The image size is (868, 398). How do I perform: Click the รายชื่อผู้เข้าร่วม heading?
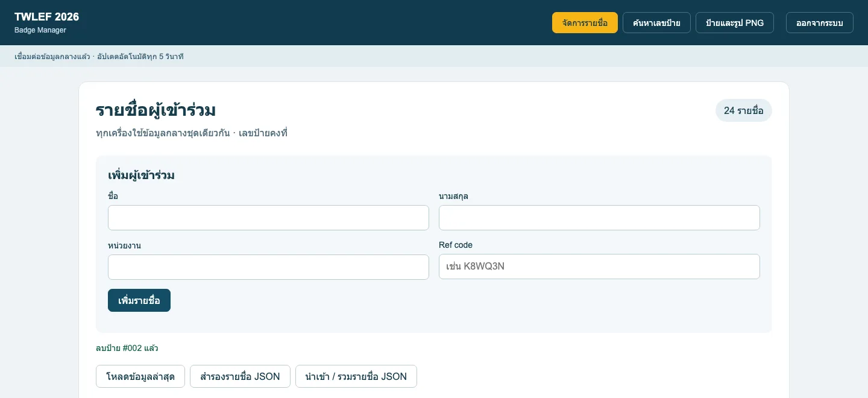[156, 110]
